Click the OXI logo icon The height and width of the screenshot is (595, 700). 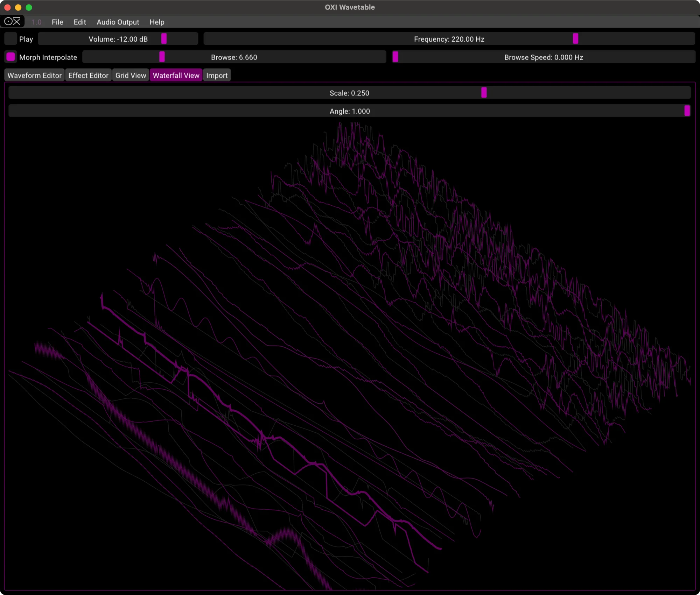tap(12, 21)
